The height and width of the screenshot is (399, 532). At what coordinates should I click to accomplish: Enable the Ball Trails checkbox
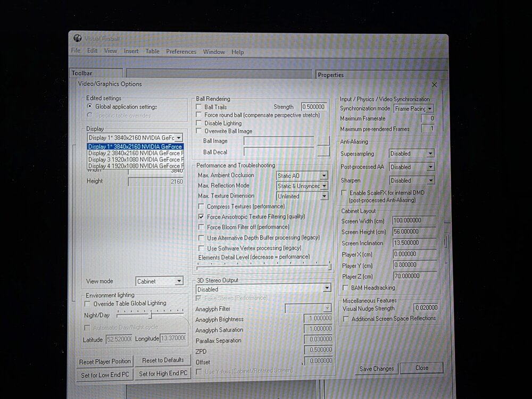click(x=199, y=106)
